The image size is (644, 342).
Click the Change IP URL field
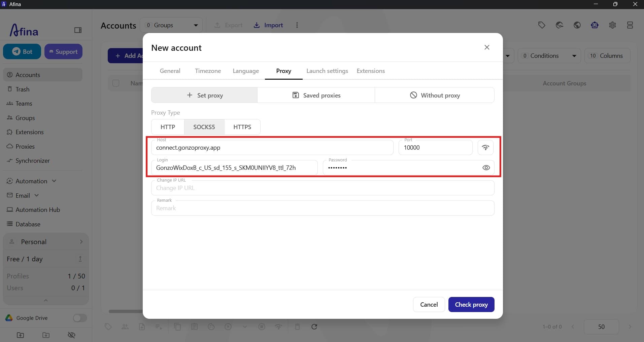pos(323,188)
